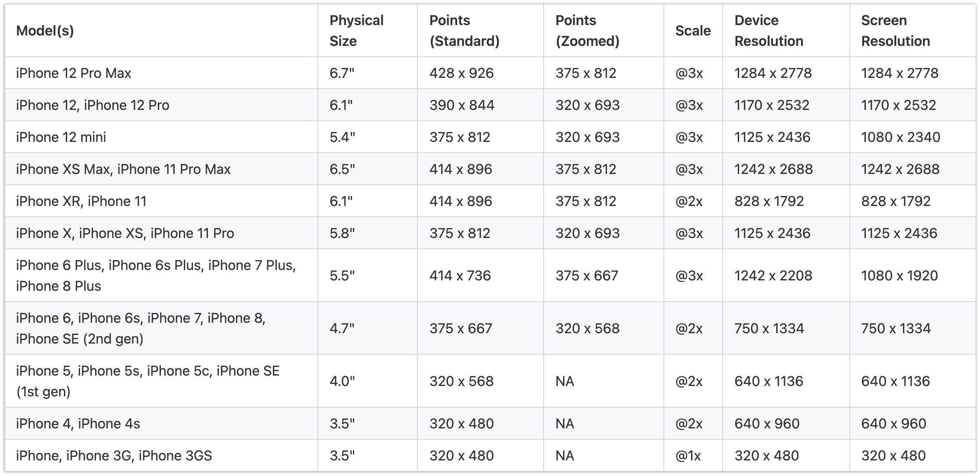Viewport: 980px width, 476px height.
Task: Click the Screen Resolution header
Action: 895,31
